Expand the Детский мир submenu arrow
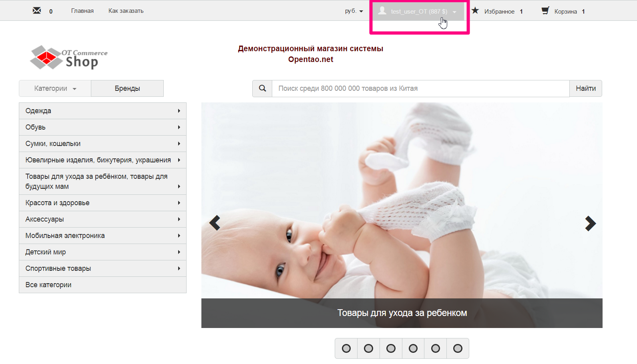The image size is (637, 364). point(179,252)
